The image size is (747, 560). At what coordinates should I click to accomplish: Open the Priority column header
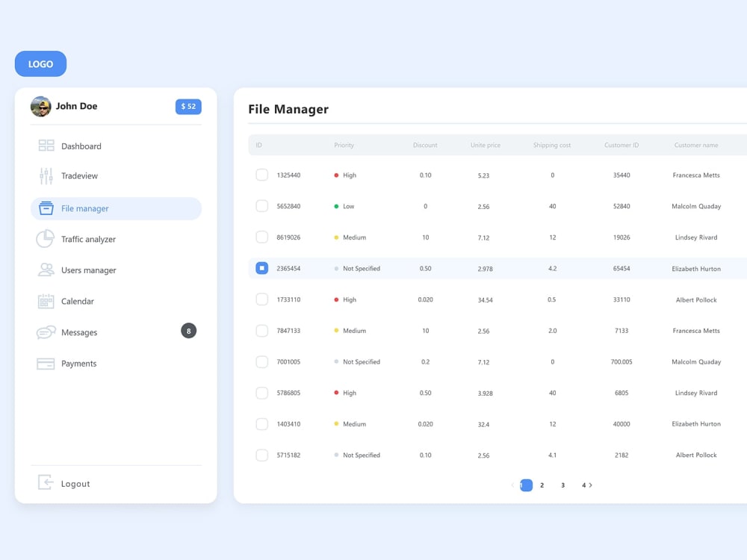(344, 145)
